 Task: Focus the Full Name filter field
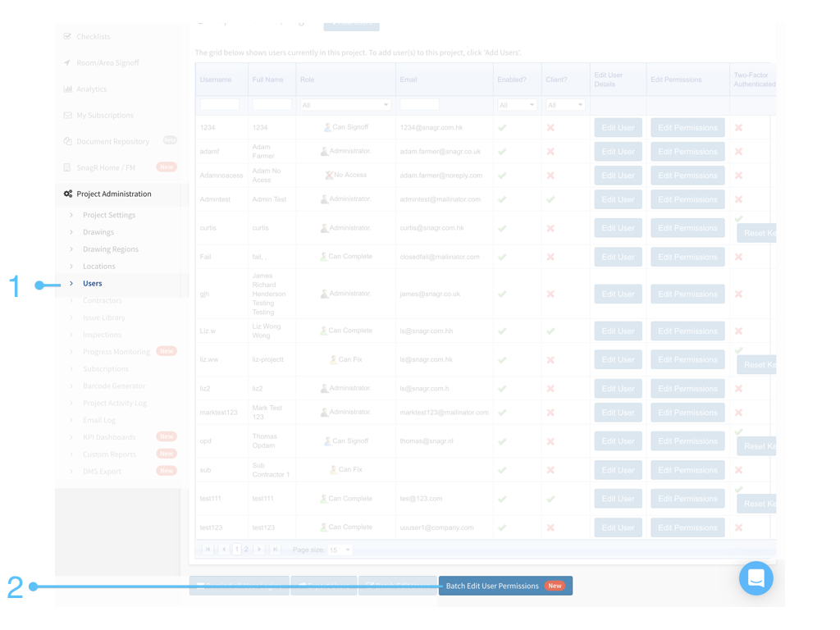(x=272, y=104)
